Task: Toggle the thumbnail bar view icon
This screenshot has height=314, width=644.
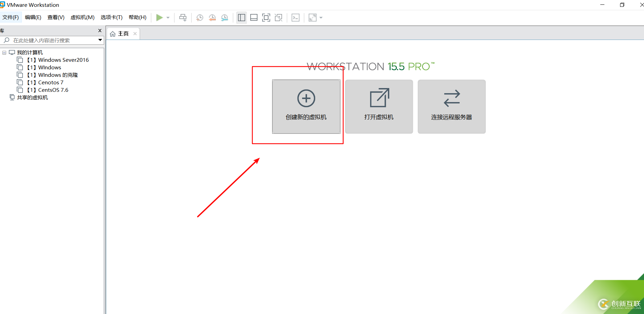Action: tap(254, 17)
